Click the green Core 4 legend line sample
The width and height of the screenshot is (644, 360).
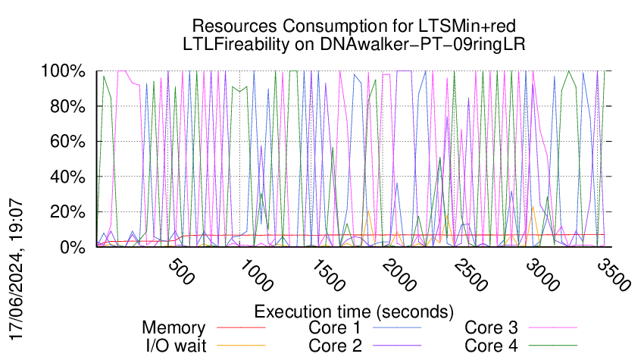coord(553,346)
